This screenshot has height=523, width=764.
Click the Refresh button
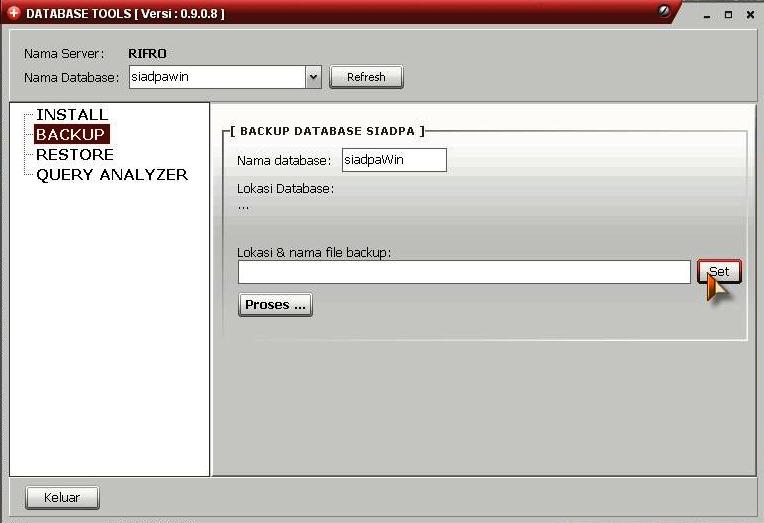click(x=366, y=77)
